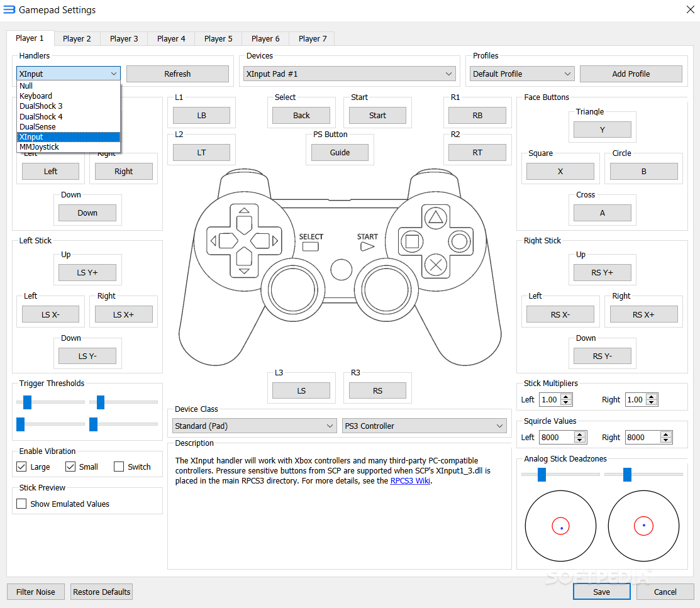Remap R3 mapped to RS
The height and width of the screenshot is (608, 700).
(378, 390)
